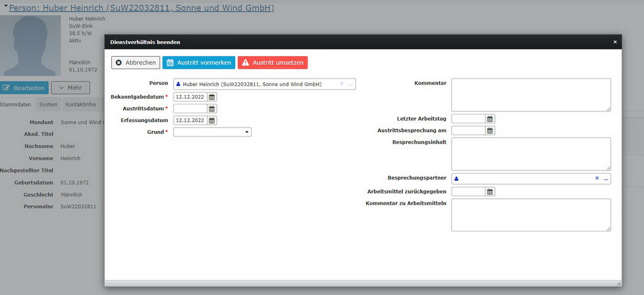Open calendar picker for Letzter Arbeitstag
644x295 pixels.
point(490,119)
